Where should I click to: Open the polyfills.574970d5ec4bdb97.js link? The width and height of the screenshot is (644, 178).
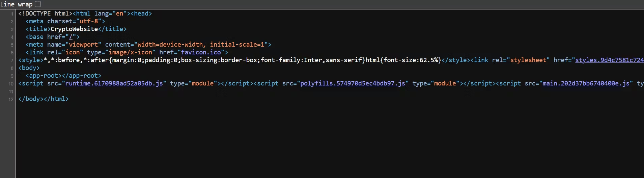[x=353, y=83]
